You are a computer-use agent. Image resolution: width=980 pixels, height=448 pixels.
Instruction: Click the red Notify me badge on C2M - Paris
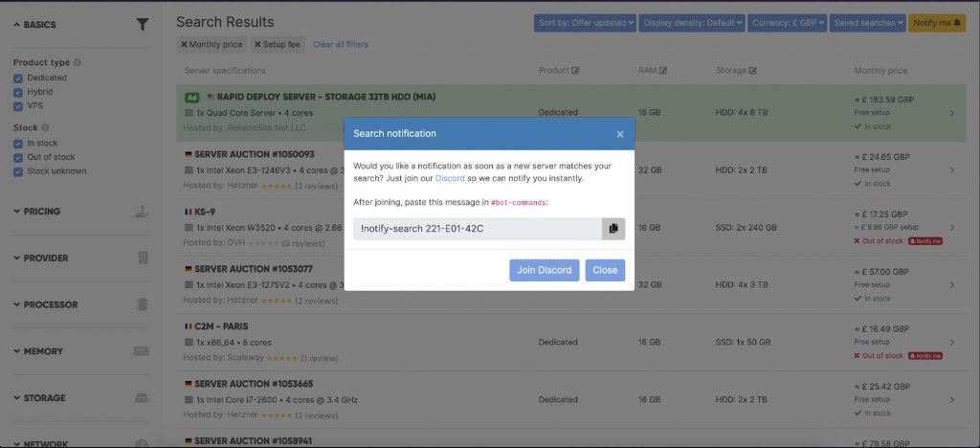pos(925,355)
